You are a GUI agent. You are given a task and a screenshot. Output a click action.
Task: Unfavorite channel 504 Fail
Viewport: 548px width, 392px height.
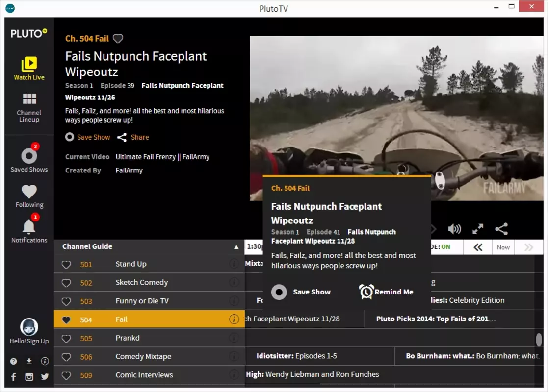click(x=66, y=320)
